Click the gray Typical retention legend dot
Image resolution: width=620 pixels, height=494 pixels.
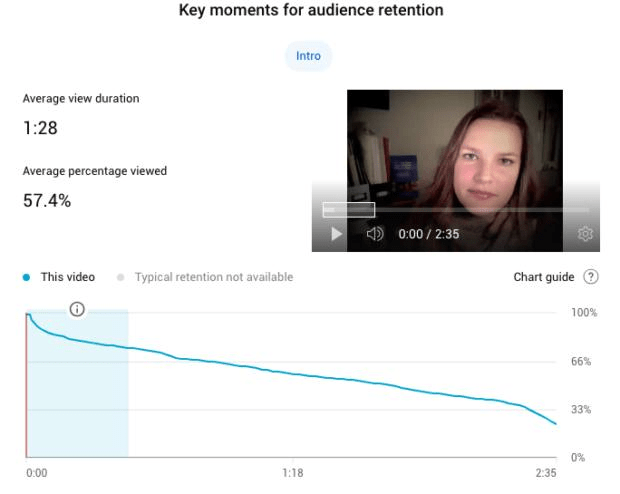coord(122,277)
